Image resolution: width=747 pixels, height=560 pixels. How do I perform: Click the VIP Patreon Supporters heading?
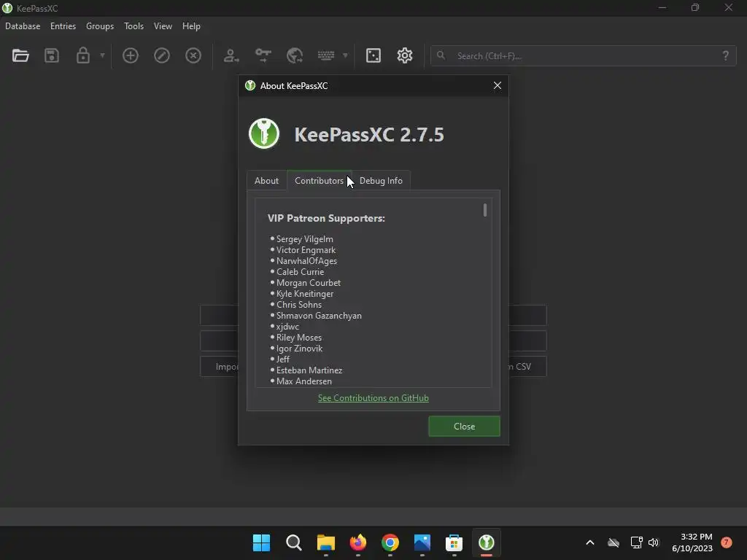326,218
